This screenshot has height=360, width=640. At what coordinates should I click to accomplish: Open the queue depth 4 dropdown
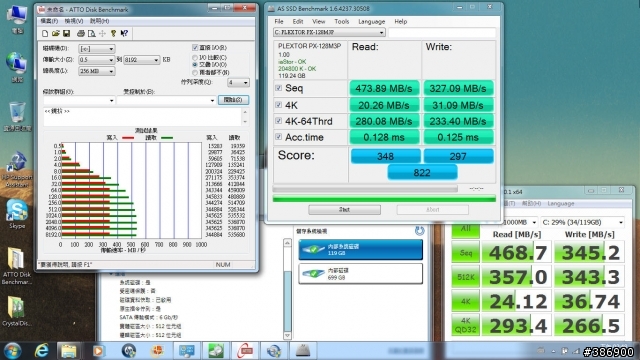[x=238, y=82]
